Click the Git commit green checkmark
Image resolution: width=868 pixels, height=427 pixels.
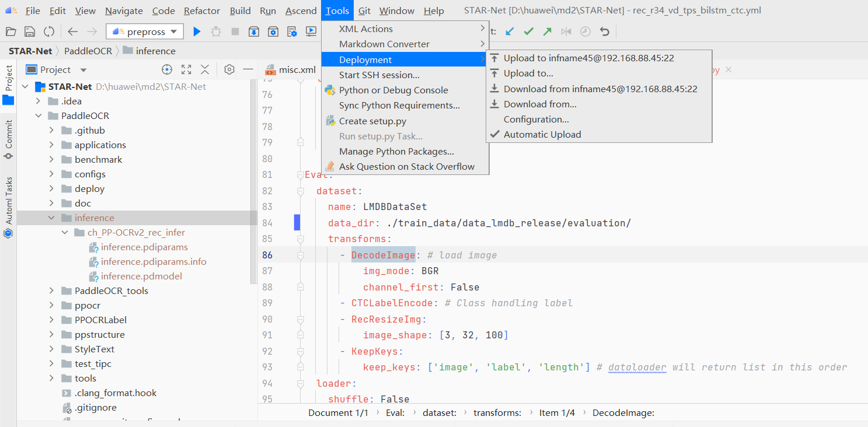point(528,32)
